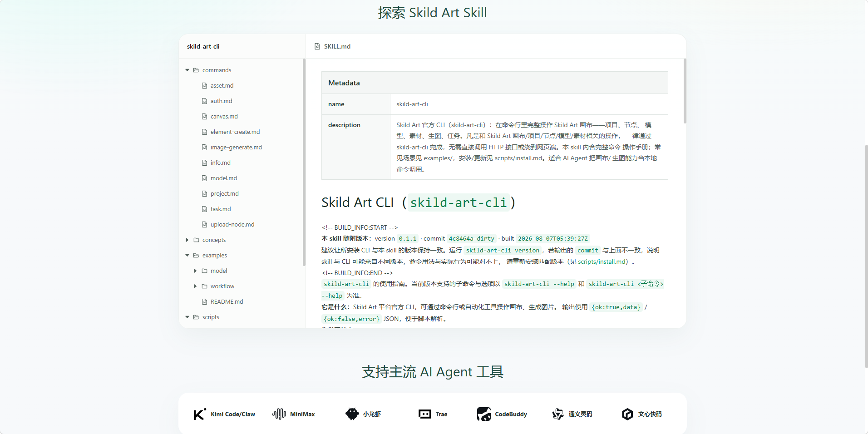Select the concepts folder label

coord(214,240)
